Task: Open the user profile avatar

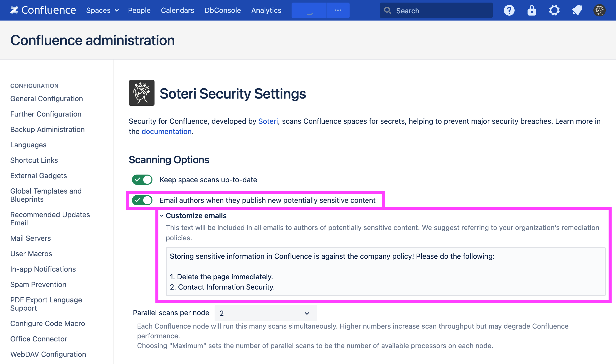Action: point(599,11)
